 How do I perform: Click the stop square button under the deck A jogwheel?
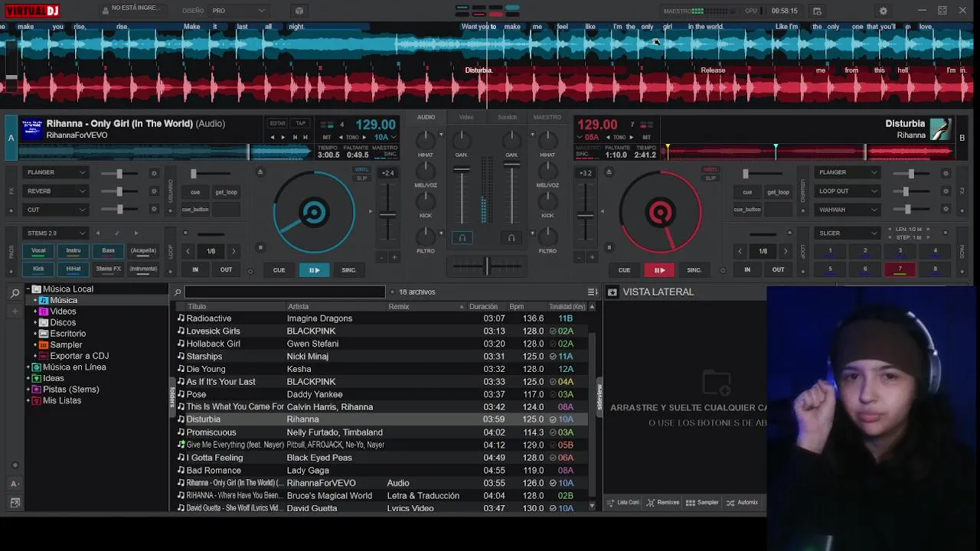click(260, 247)
